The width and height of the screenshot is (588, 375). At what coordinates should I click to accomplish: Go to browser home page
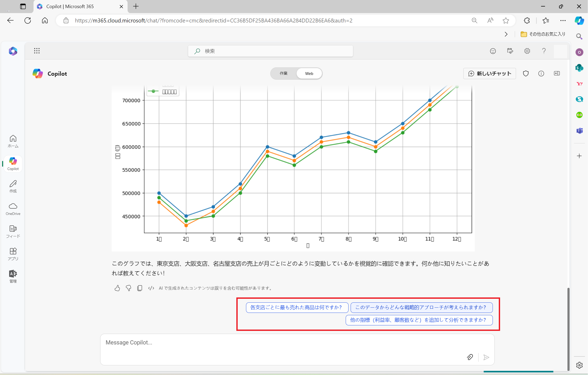tap(45, 20)
